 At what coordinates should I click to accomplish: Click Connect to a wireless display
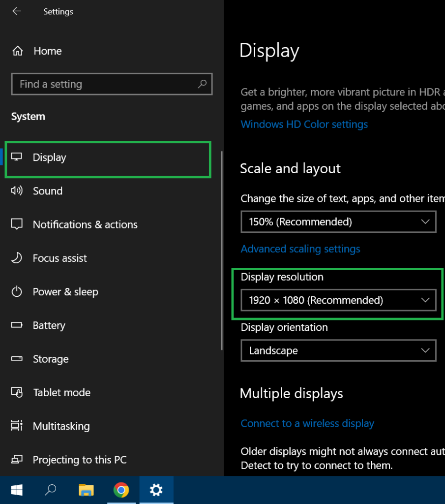[x=307, y=423]
